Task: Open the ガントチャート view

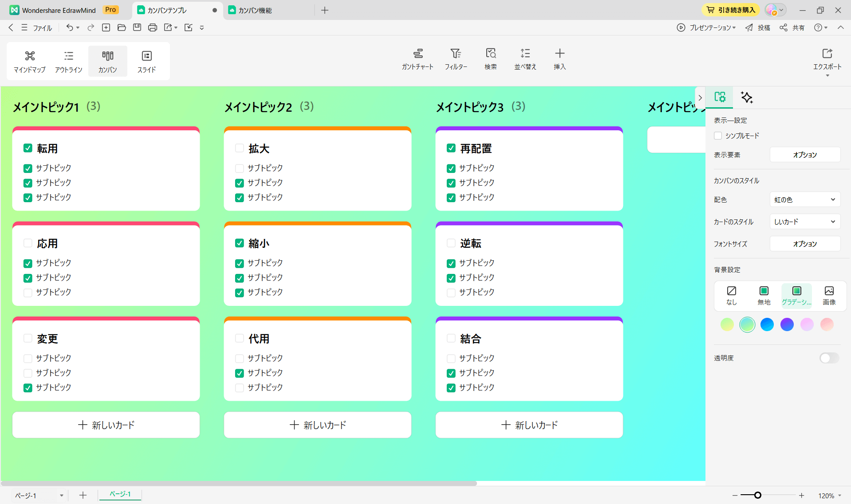Action: (x=418, y=59)
